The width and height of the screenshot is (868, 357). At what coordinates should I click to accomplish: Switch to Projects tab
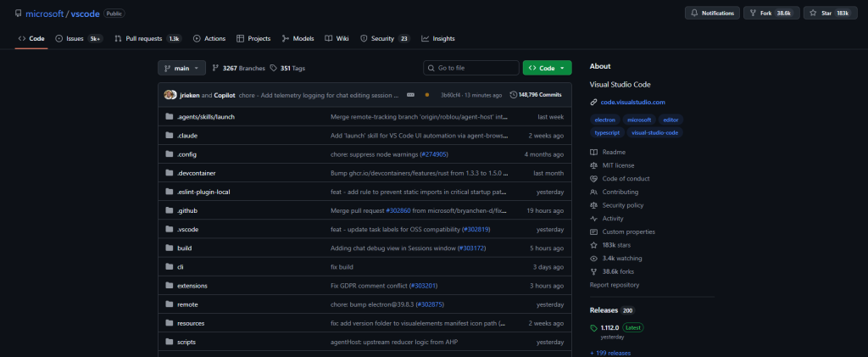253,39
